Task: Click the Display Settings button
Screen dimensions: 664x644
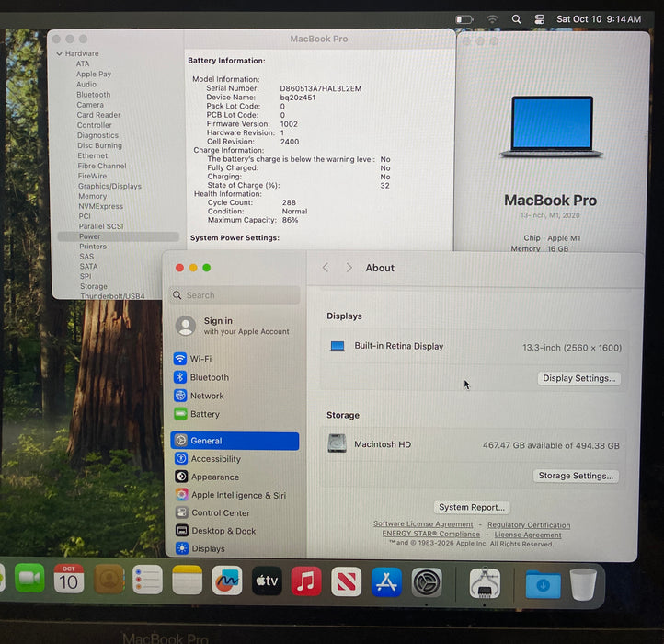Action: tap(578, 378)
